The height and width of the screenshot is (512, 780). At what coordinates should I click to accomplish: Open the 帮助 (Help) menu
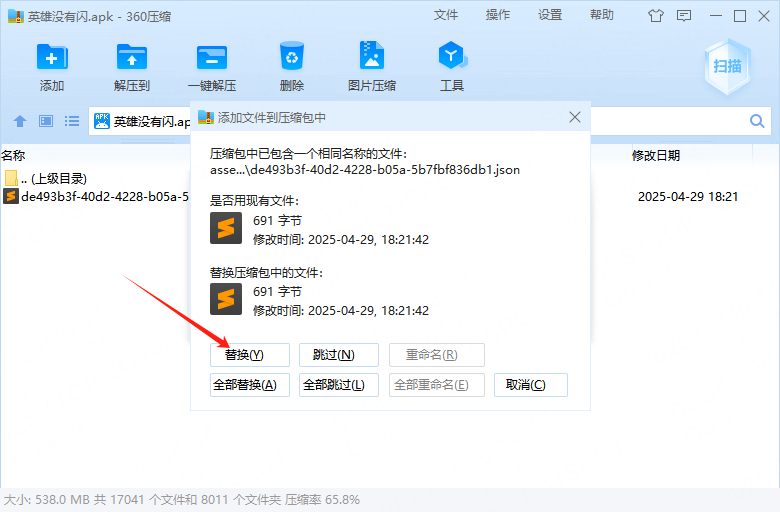pos(602,15)
